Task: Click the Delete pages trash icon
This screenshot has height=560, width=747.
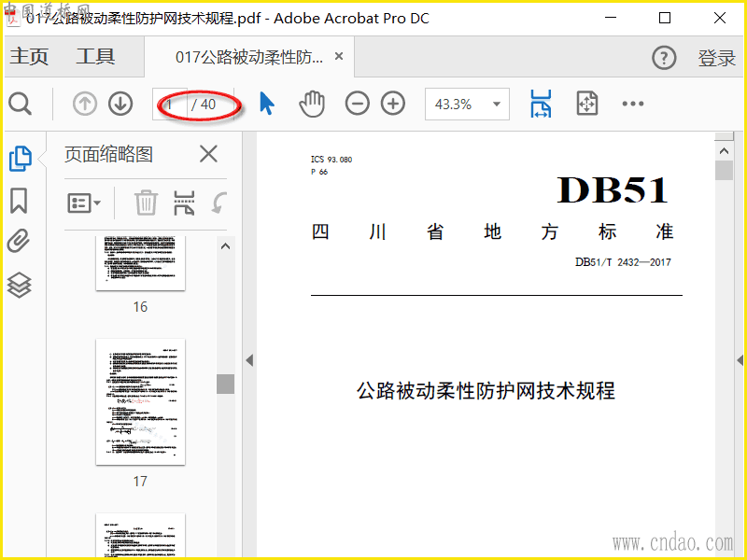Action: pyautogui.click(x=146, y=203)
